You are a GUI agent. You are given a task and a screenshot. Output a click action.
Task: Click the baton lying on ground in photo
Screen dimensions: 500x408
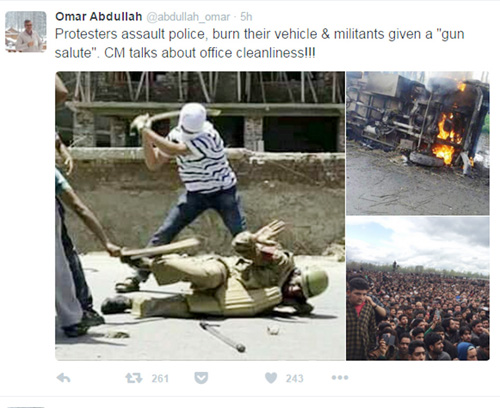(223, 337)
